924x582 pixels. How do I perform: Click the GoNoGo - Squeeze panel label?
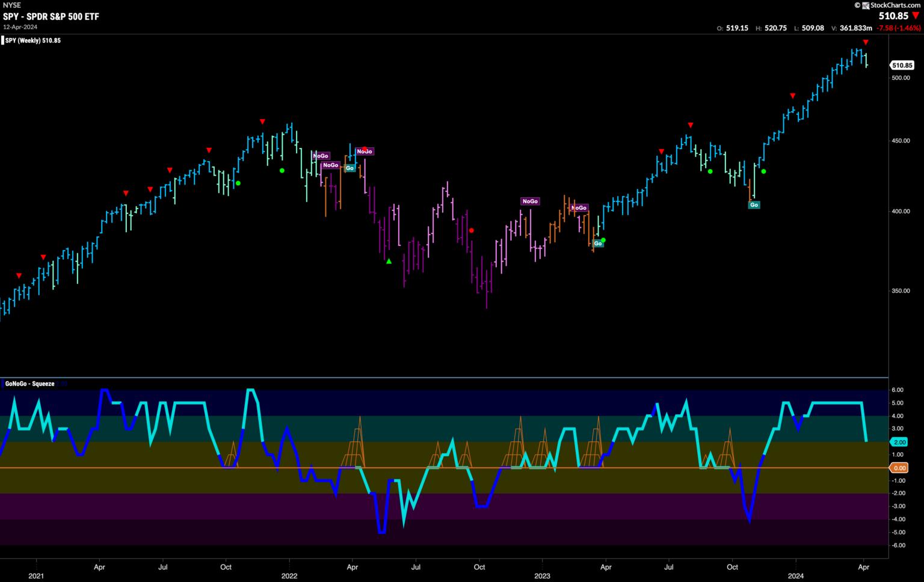point(29,384)
